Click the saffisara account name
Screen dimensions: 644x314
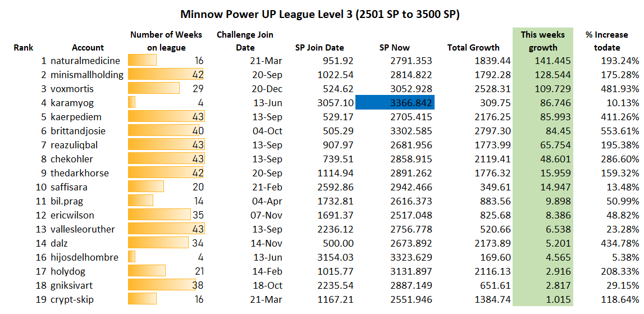coord(69,187)
